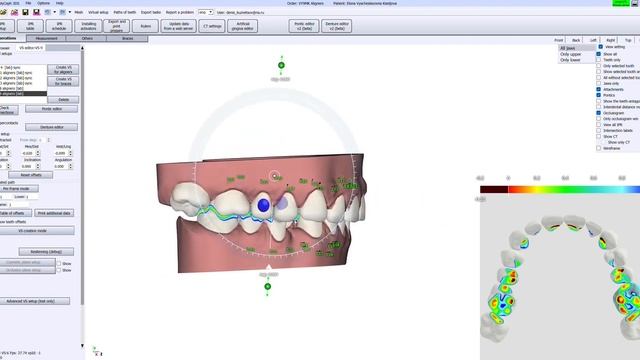Image resolution: width=640 pixels, height=360 pixels.
Task: Click the Mes/Dist value spinner arrows
Action: pos(38,153)
